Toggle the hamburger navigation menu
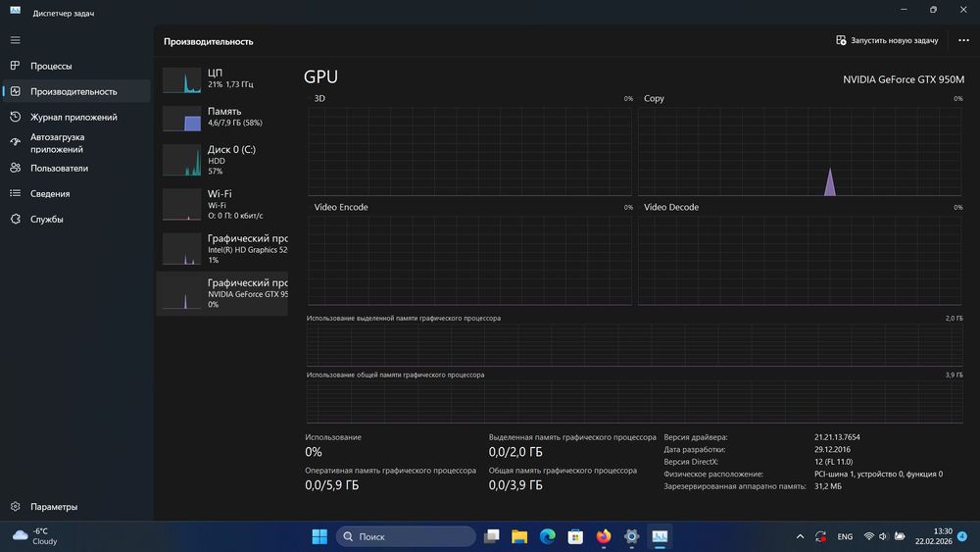The height and width of the screenshot is (552, 980). (x=15, y=40)
